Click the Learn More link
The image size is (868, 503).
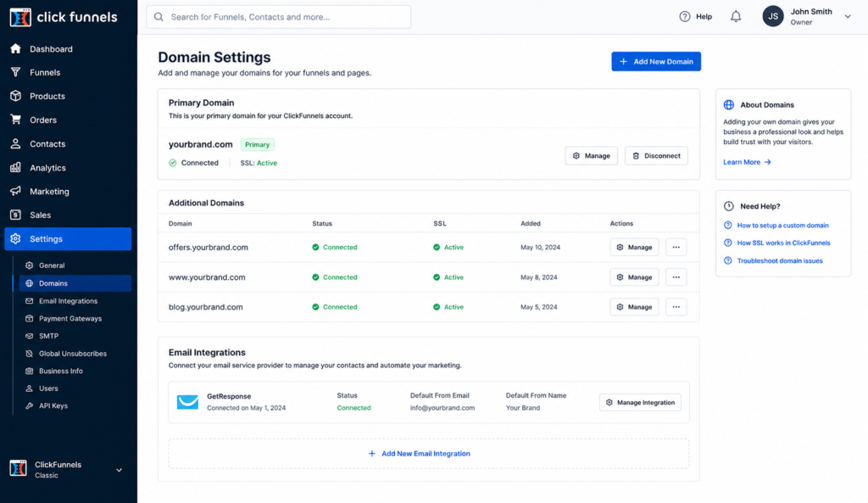click(x=747, y=162)
